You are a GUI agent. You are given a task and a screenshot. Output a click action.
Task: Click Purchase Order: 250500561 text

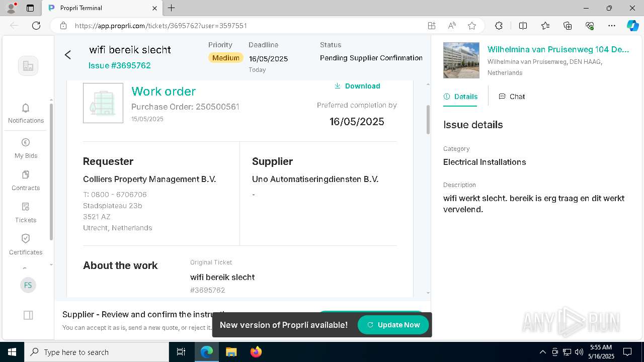pos(185,107)
